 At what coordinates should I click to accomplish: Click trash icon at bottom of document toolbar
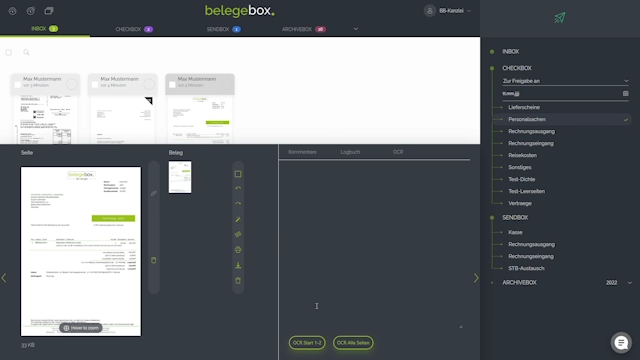238,281
